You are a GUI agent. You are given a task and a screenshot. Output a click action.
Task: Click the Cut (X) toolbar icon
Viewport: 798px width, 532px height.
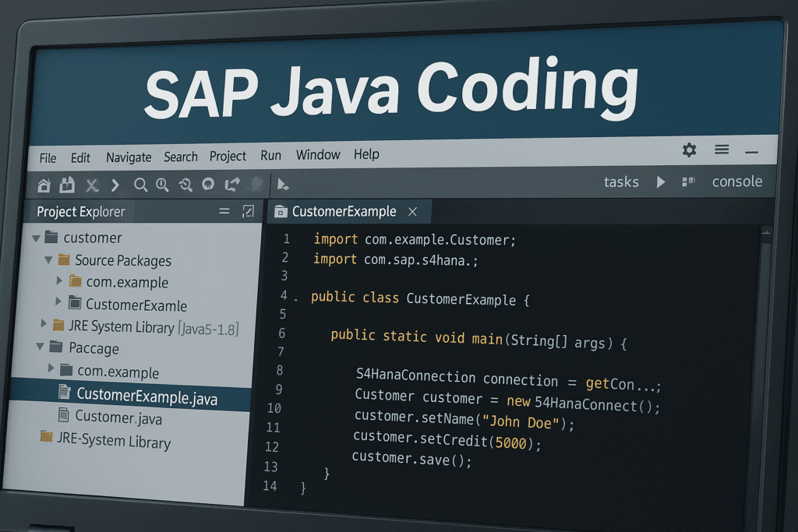[92, 185]
